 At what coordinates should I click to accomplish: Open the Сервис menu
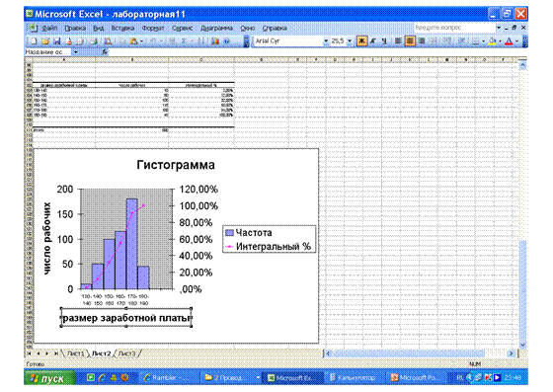coord(182,29)
